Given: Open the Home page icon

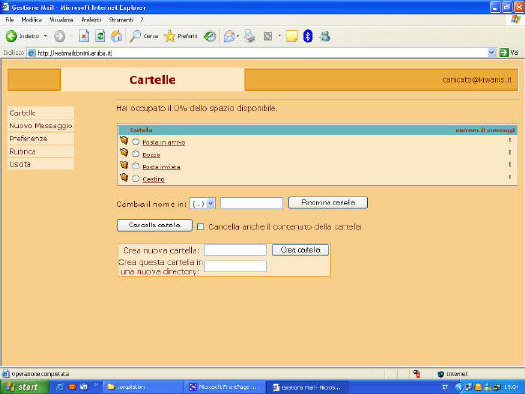Looking at the screenshot, I should click(x=117, y=36).
